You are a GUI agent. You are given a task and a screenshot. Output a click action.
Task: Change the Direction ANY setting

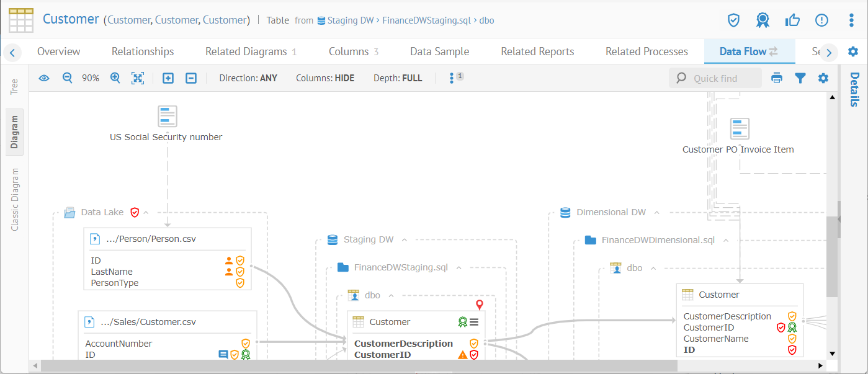(248, 78)
